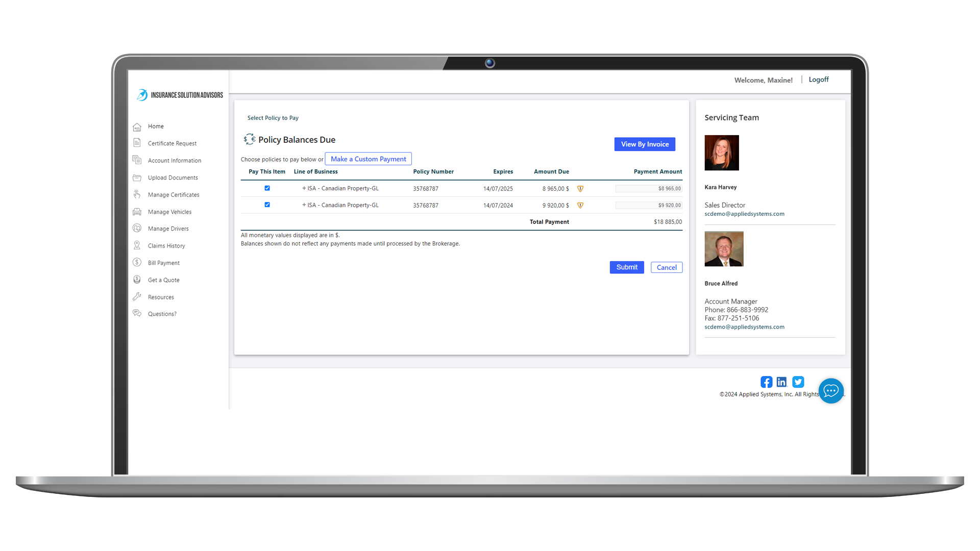This screenshot has width=980, height=551.
Task: Click the LinkedIn social icon
Action: pyautogui.click(x=781, y=382)
